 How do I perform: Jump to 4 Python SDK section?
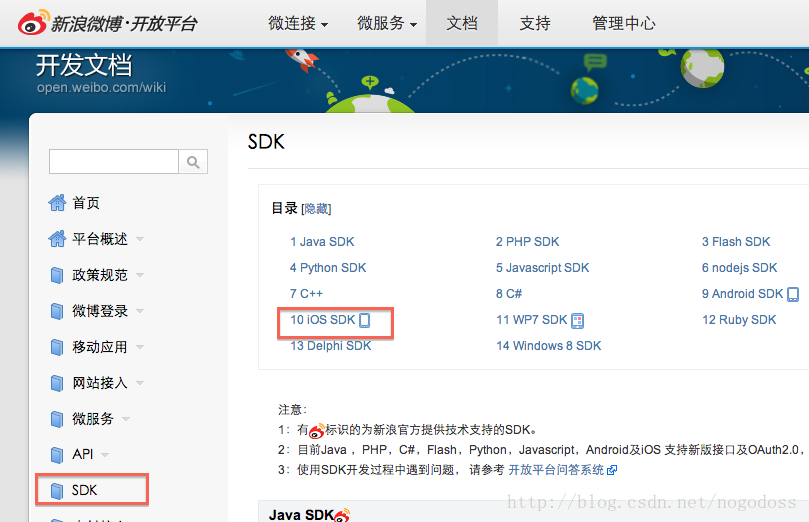[328, 268]
